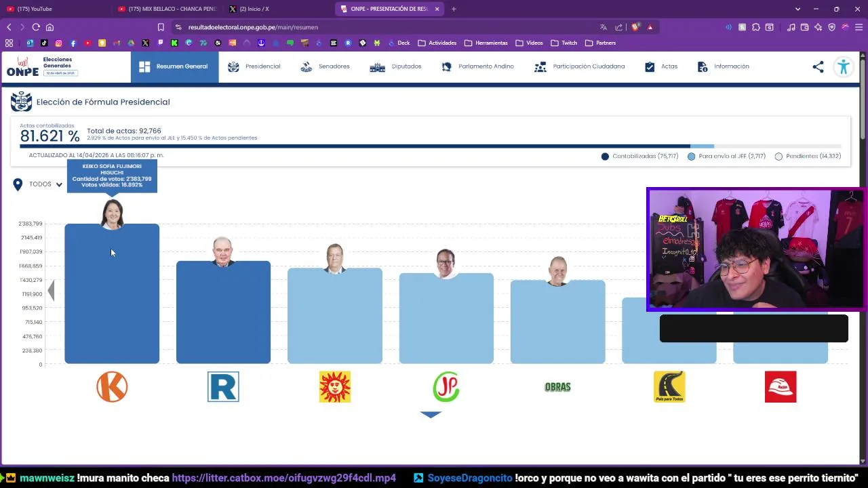Open the music note toolbar icon
The image size is (868, 488).
click(791, 27)
